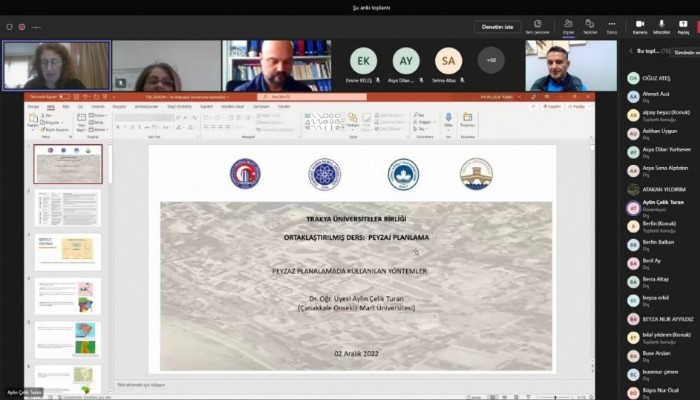Select Aslıhan Uygun in the participants list
Image resolution: width=700 pixels, height=400 pixels.
(x=662, y=133)
